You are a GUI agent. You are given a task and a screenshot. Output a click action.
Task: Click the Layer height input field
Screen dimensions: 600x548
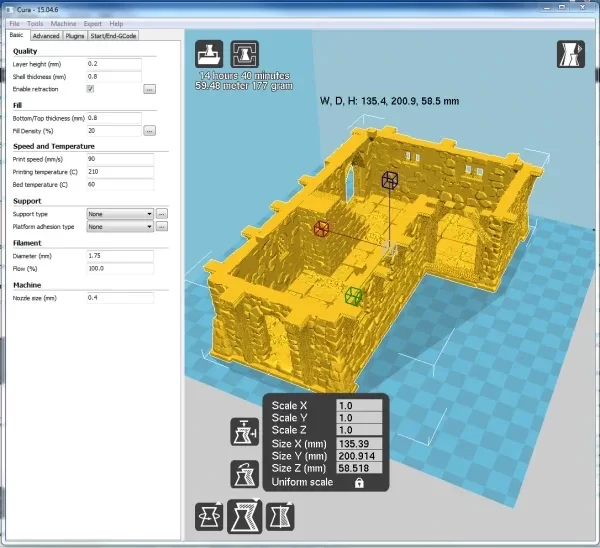tap(114, 64)
